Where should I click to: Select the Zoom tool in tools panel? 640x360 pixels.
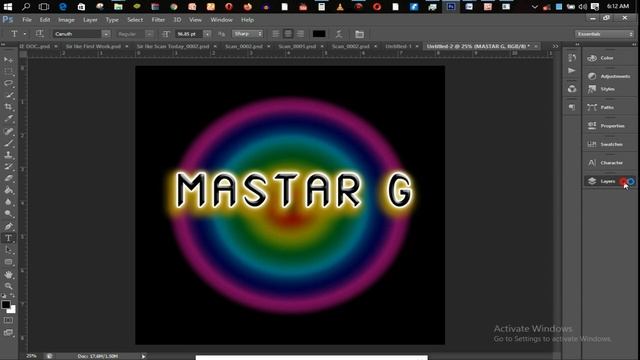(x=9, y=286)
